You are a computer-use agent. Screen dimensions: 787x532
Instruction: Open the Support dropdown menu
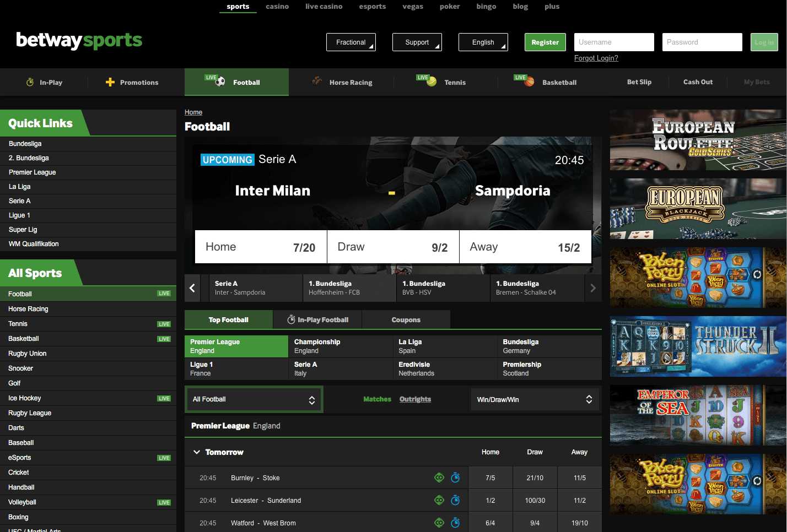tap(417, 42)
